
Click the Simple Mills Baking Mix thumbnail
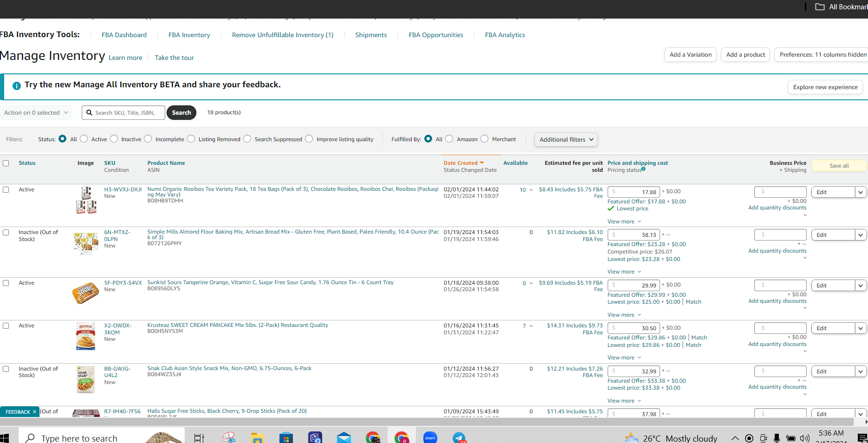pos(86,243)
